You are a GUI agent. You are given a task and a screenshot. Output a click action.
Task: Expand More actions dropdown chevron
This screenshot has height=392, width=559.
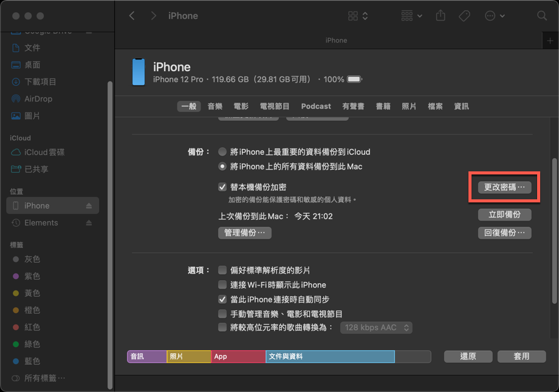[x=502, y=16]
